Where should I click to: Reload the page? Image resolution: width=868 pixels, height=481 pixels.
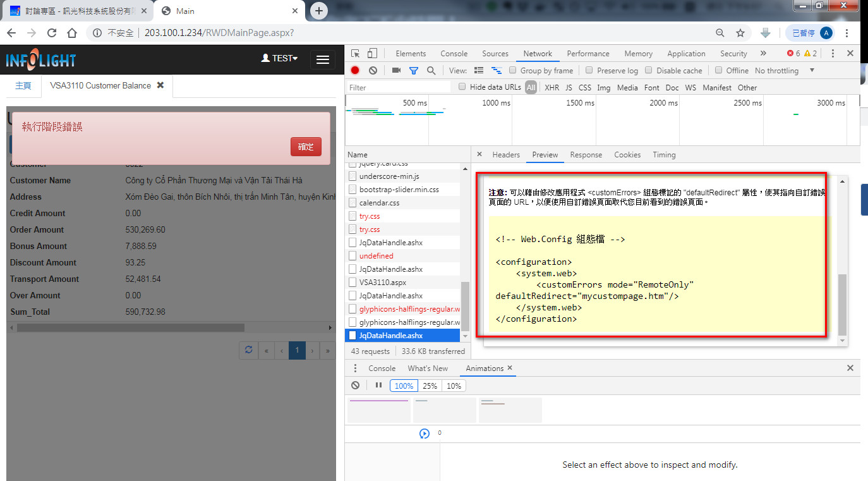(52, 33)
